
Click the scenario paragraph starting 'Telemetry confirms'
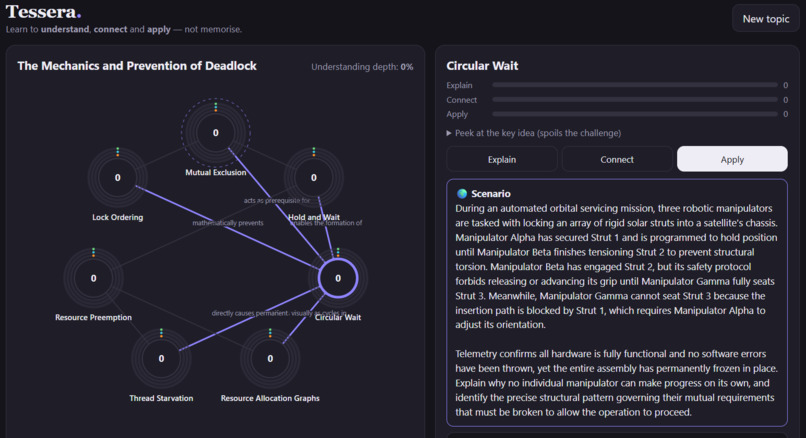(616, 383)
